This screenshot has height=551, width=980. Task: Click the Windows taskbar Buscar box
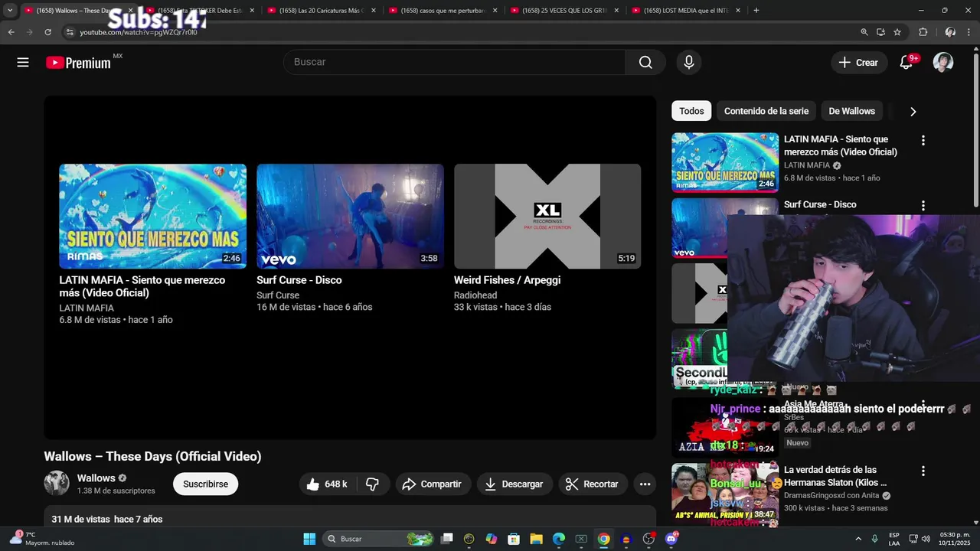click(380, 539)
